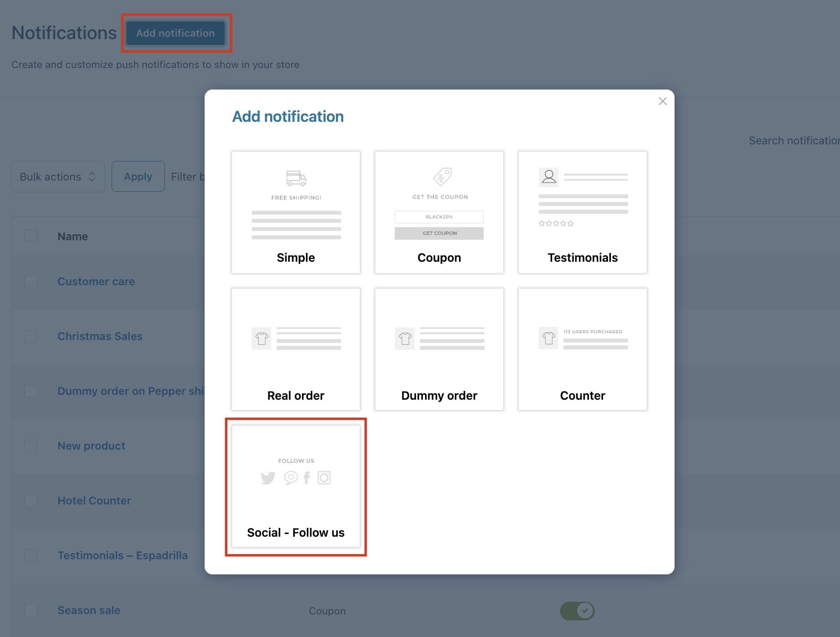Click the chat bubble heart icon
The height and width of the screenshot is (637, 840).
point(291,478)
